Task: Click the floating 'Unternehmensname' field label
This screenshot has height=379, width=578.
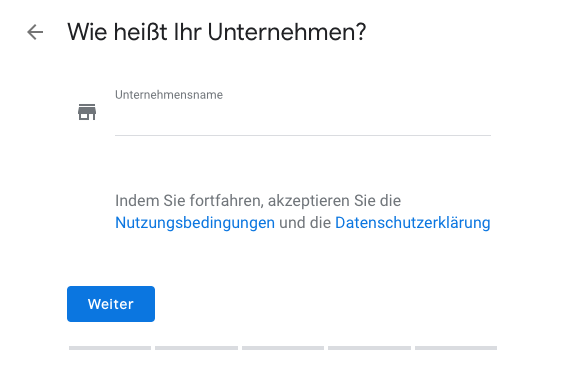Action: click(169, 95)
